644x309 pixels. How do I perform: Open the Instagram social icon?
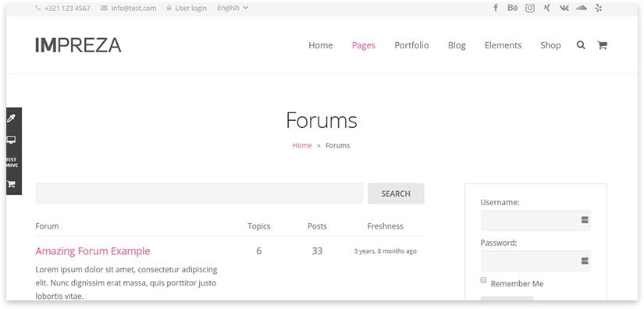click(530, 8)
